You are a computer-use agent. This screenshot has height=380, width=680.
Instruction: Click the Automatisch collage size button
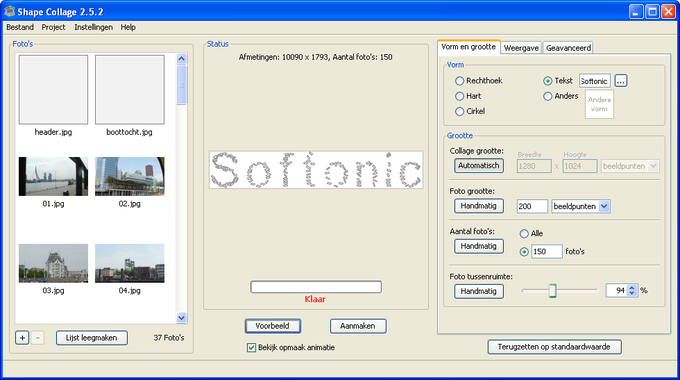click(x=479, y=165)
